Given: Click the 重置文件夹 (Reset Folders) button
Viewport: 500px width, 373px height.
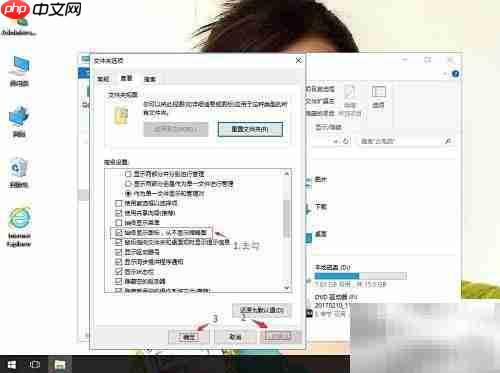Looking at the screenshot, I should 250,129.
